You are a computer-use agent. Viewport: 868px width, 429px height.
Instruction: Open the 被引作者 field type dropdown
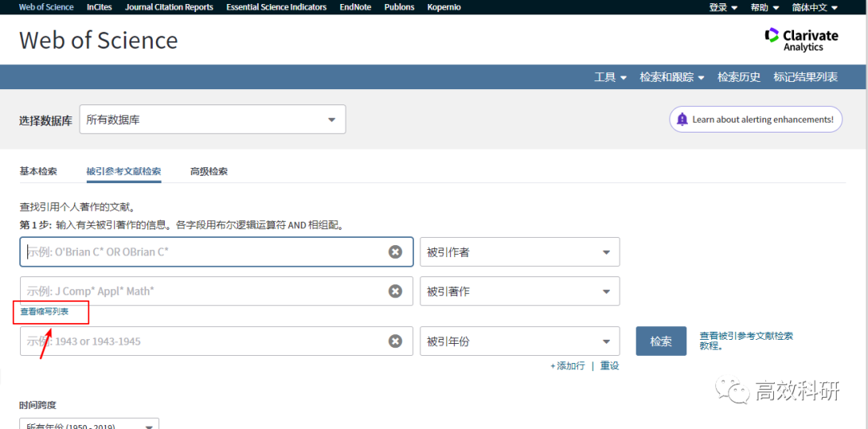click(520, 252)
